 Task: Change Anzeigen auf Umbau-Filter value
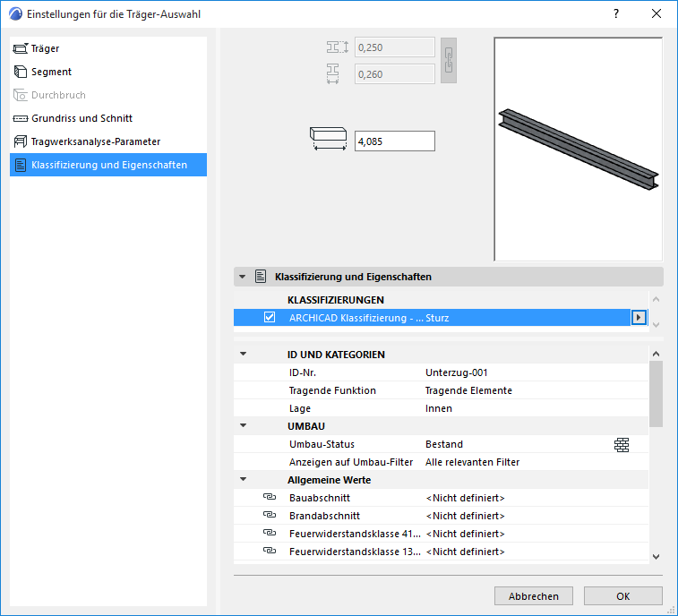pyautogui.click(x=472, y=463)
